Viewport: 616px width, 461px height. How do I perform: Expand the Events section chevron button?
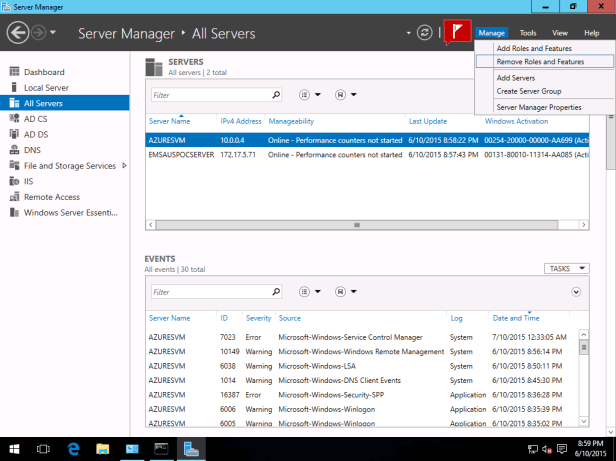tap(576, 292)
